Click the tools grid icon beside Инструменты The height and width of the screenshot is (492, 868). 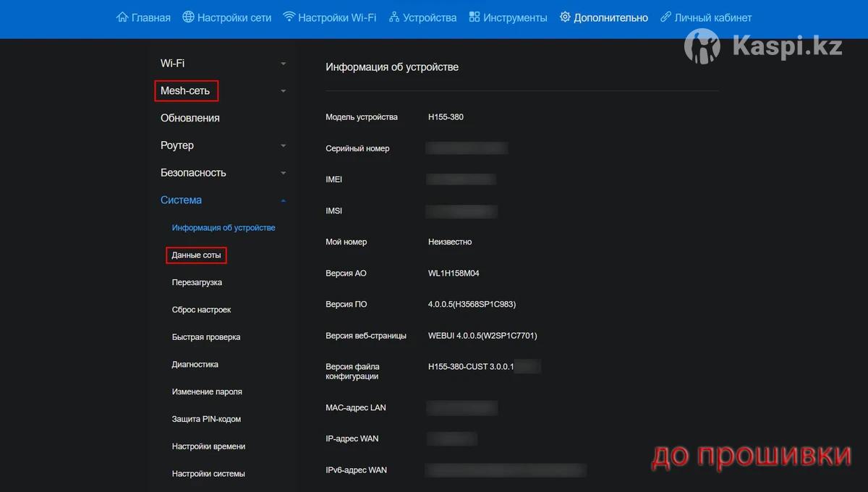(475, 17)
